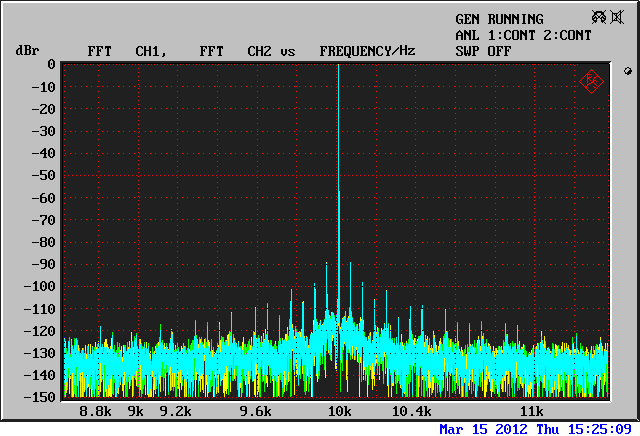
Task: Click the -50 y-axis label
Action: (44, 175)
